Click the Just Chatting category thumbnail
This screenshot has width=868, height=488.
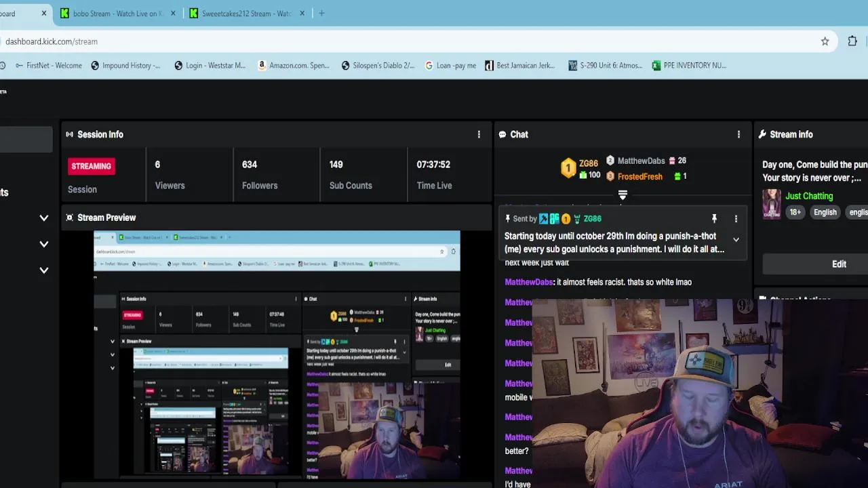(x=772, y=203)
